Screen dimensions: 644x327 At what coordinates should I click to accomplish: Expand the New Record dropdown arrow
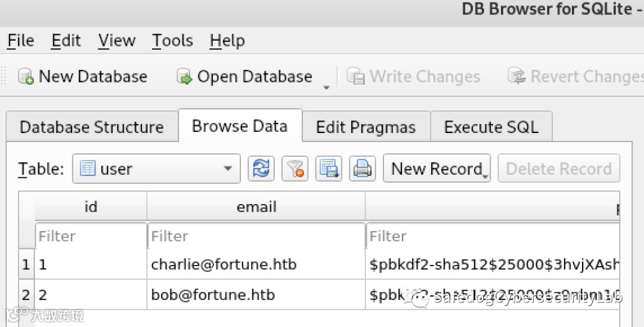pos(485,175)
